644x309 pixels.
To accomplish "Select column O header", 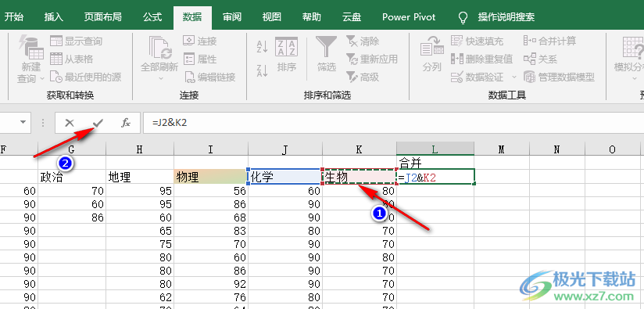I will [613, 149].
